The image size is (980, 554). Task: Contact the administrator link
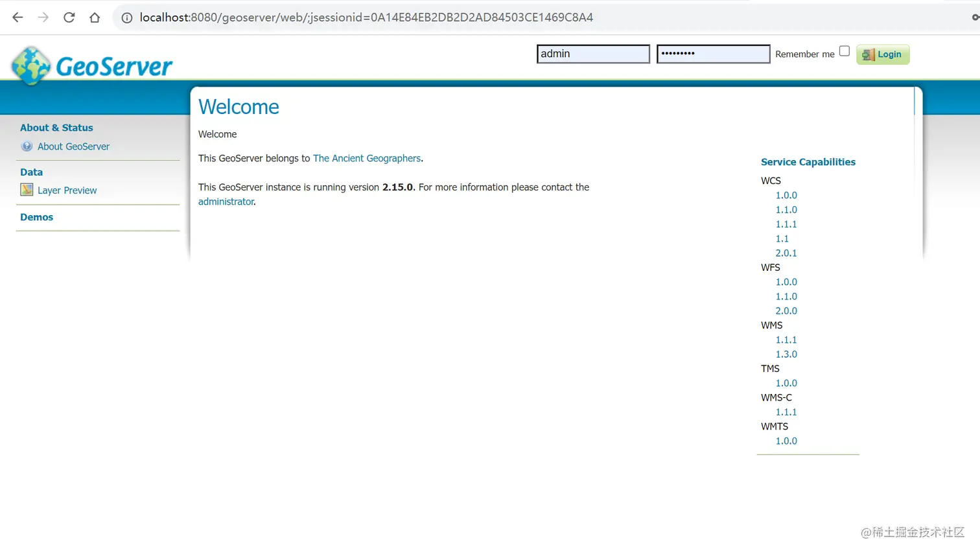coord(226,202)
